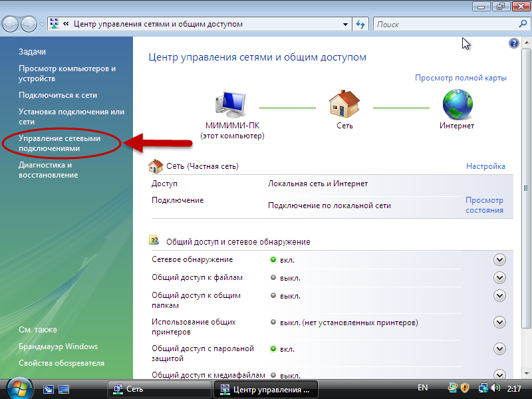Click status indicator for общим папкам
Screen dimensions: 532x399
click(x=273, y=295)
